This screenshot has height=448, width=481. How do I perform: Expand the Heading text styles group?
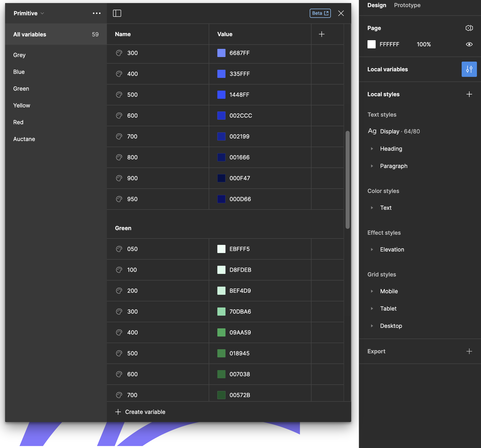[372, 149]
